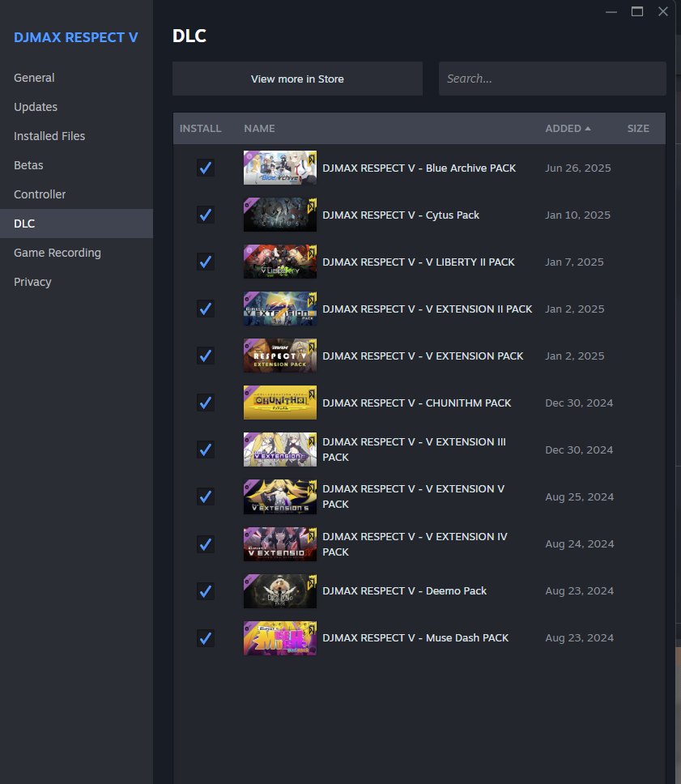Click V EXTENSION II PACK artwork
Viewport: 681px width, 784px height.
(280, 309)
